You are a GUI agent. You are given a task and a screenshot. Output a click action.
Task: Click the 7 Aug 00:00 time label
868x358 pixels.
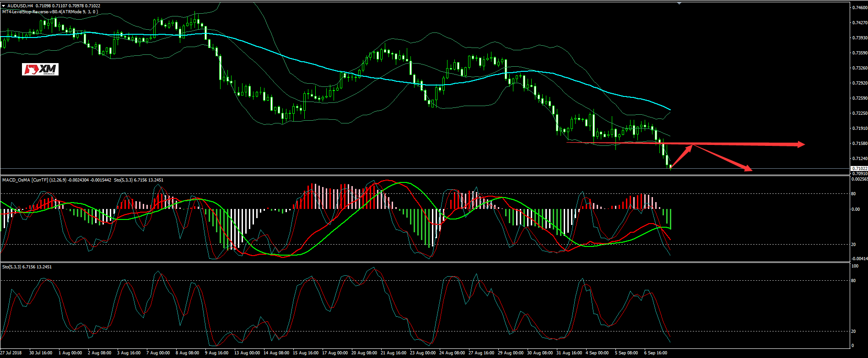(x=158, y=353)
